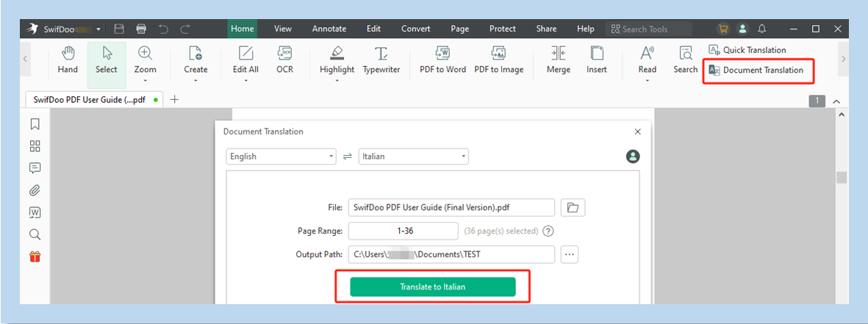The height and width of the screenshot is (324, 868).
Task: Close the Document Translation dialog
Action: (638, 132)
